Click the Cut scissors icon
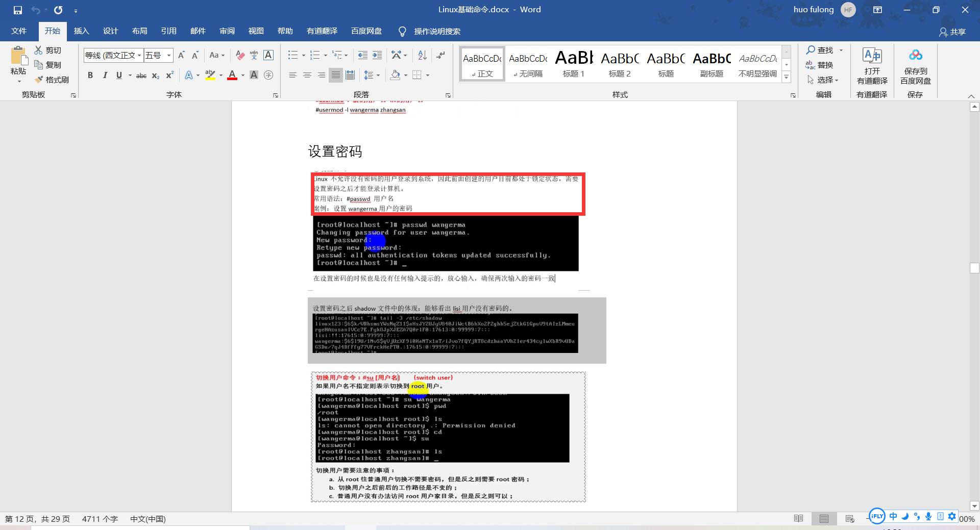This screenshot has width=980, height=530. tap(38, 50)
